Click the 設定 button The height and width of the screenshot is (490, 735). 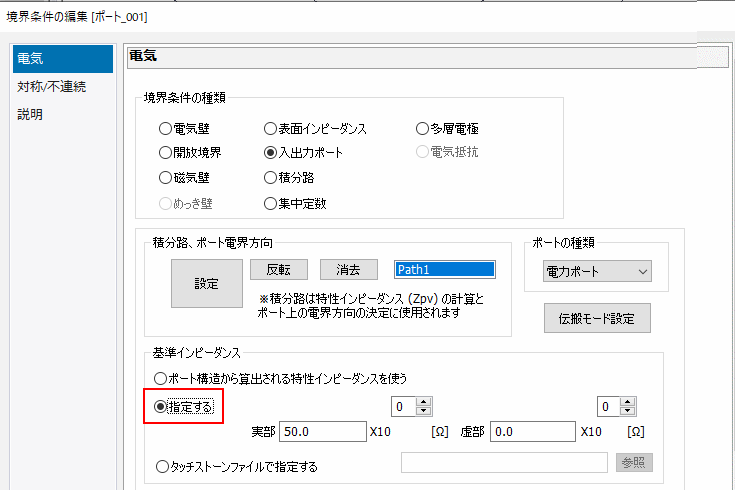click(206, 283)
